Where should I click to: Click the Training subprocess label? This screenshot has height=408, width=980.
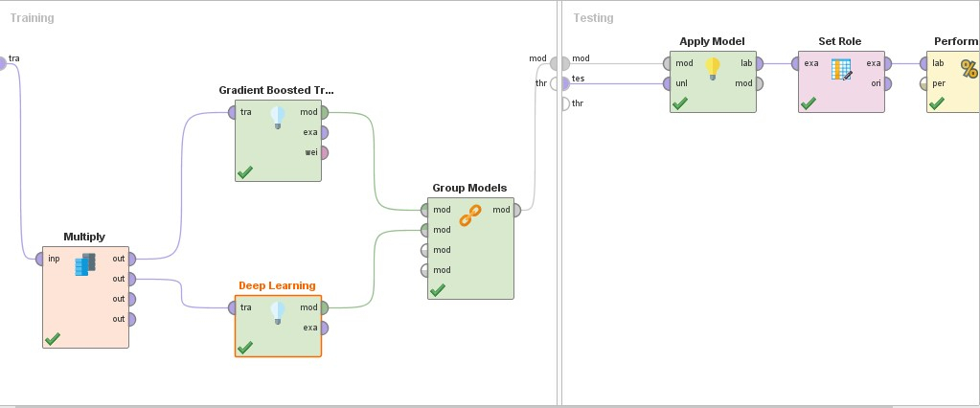[x=32, y=18]
